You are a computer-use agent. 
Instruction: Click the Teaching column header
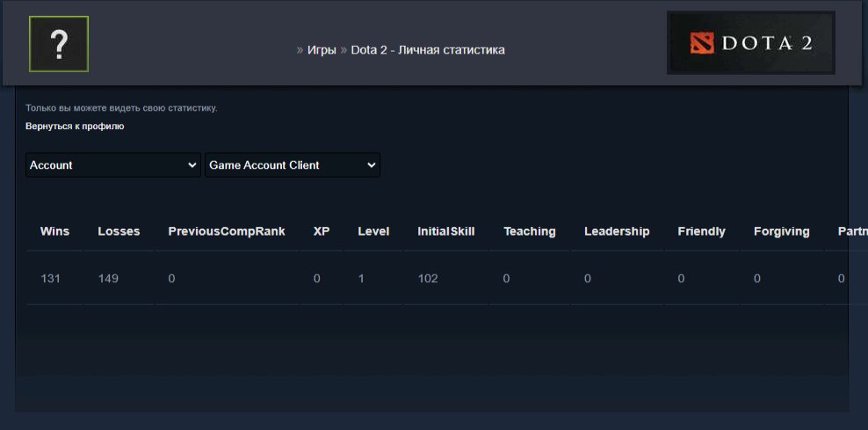(x=530, y=231)
